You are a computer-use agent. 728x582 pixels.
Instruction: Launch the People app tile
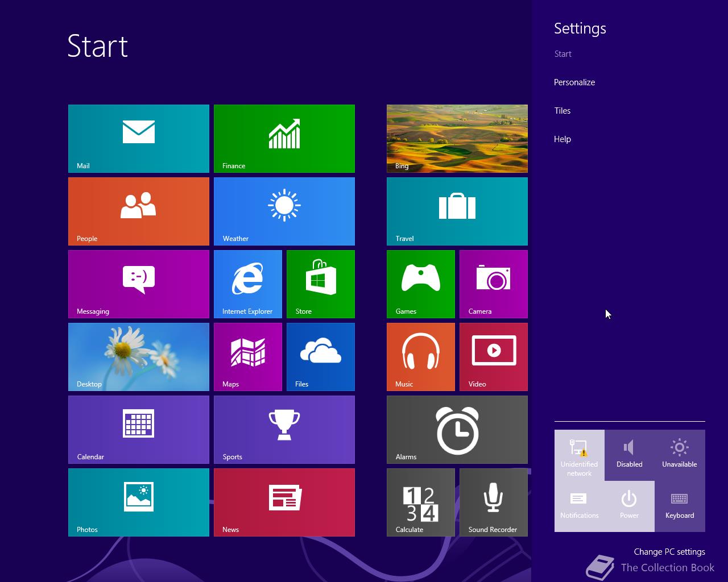139,211
